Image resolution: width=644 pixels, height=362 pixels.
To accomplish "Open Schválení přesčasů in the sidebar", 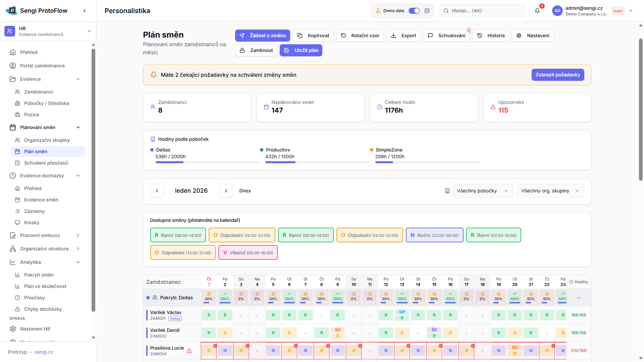I will [x=46, y=163].
